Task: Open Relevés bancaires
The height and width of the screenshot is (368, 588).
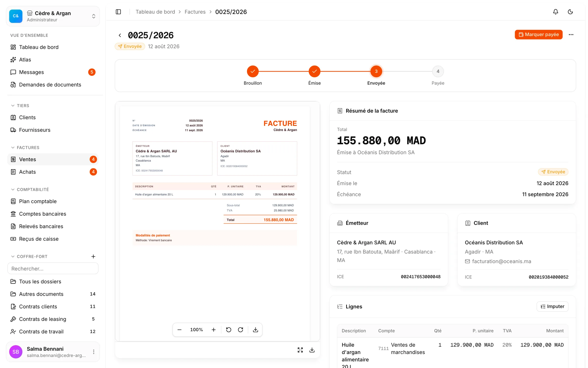Action: [x=53, y=226]
